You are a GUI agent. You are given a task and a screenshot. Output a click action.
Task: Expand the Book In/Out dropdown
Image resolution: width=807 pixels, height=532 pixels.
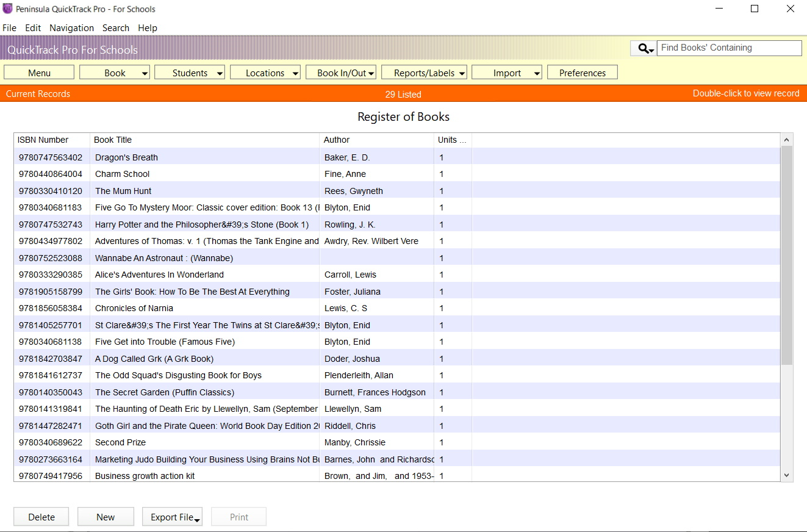point(341,73)
